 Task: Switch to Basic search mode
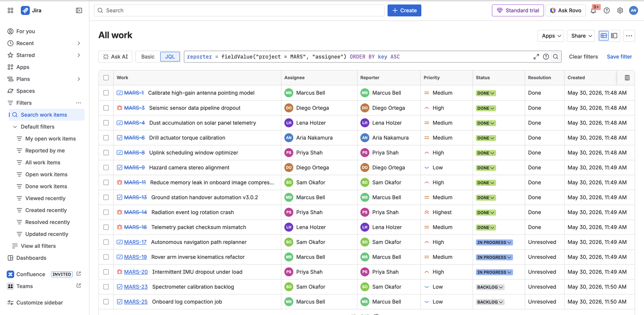(148, 57)
